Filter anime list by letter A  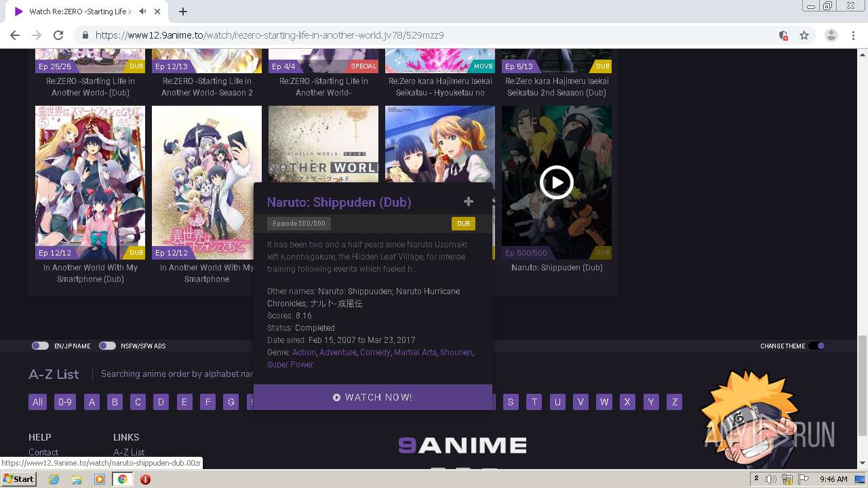pos(92,402)
